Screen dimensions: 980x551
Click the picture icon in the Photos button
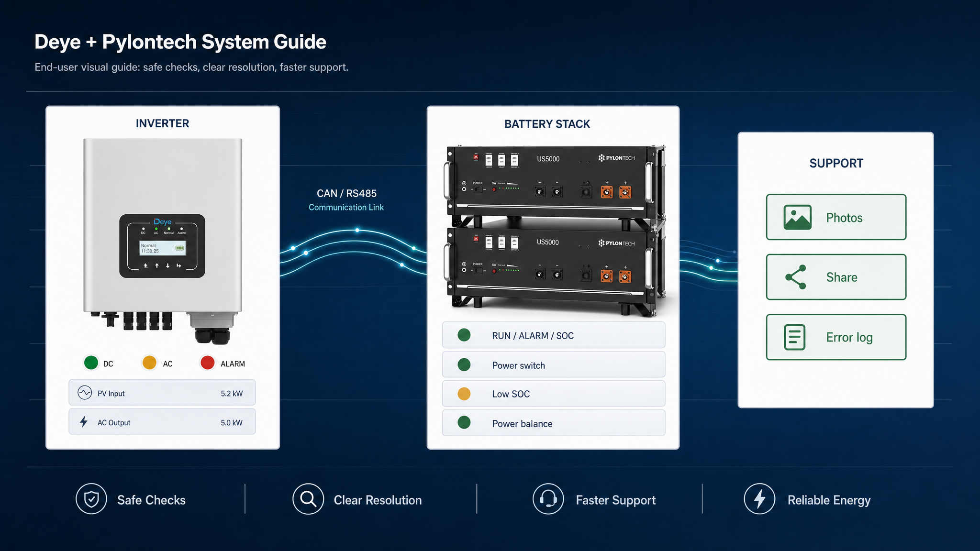[797, 217]
